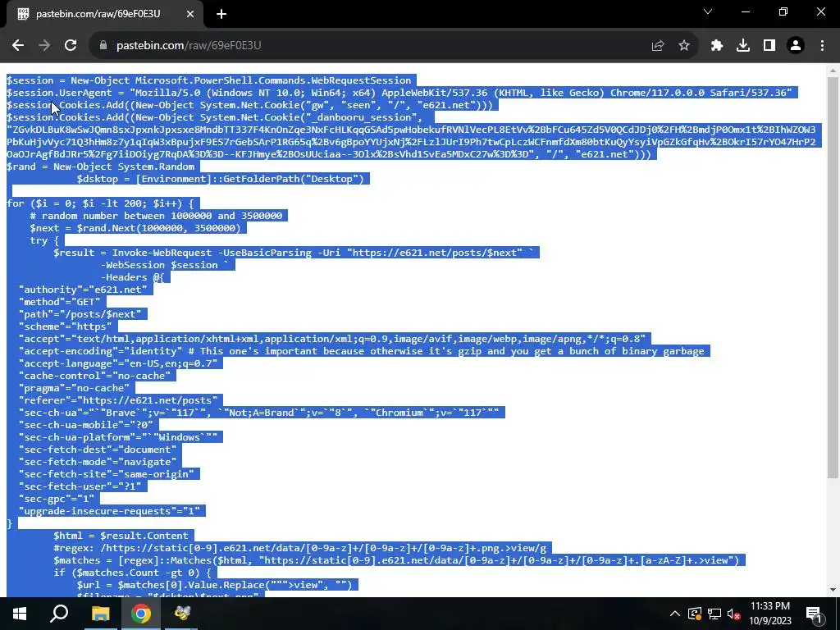Click the "-WebSession $session" line
This screenshot has height=630, width=840.
tap(164, 265)
